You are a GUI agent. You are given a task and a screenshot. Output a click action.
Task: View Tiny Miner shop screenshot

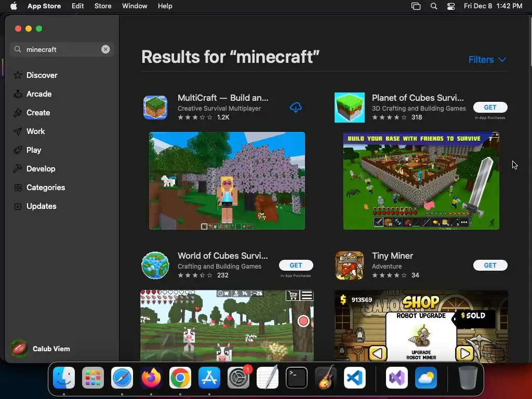[x=421, y=325]
